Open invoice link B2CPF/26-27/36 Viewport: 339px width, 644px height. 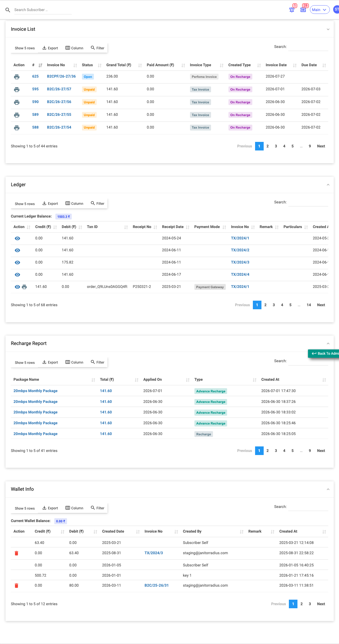pos(61,76)
